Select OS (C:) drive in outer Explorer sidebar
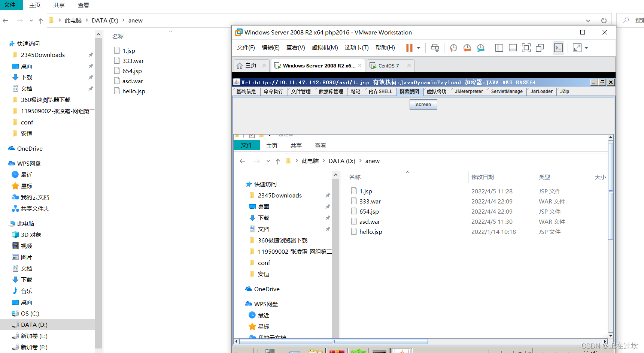The image size is (644, 353). point(30,313)
